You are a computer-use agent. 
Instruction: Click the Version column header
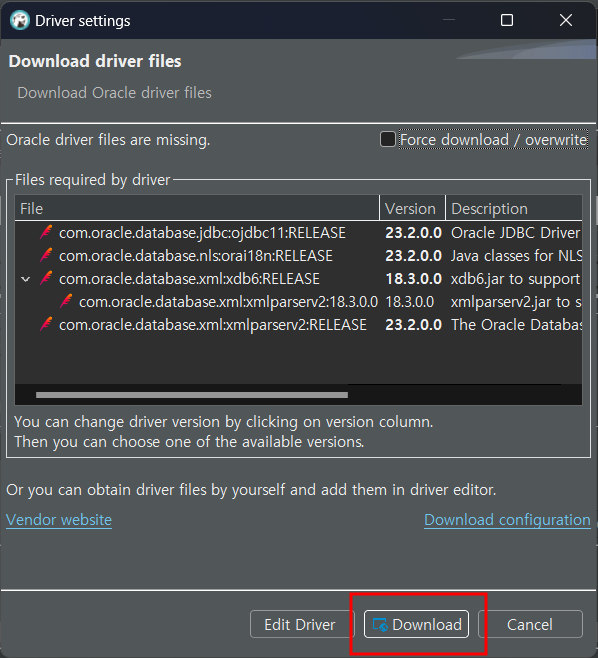412,209
